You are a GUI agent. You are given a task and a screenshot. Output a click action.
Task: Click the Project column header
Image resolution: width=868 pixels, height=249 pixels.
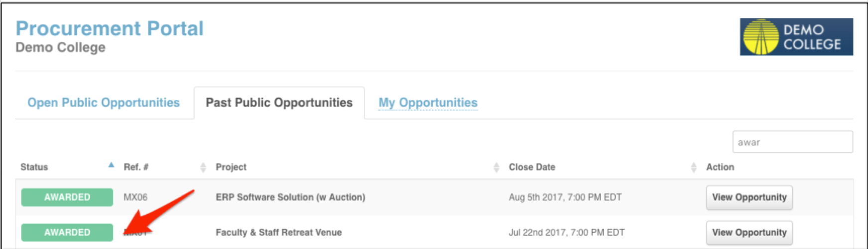click(x=231, y=167)
